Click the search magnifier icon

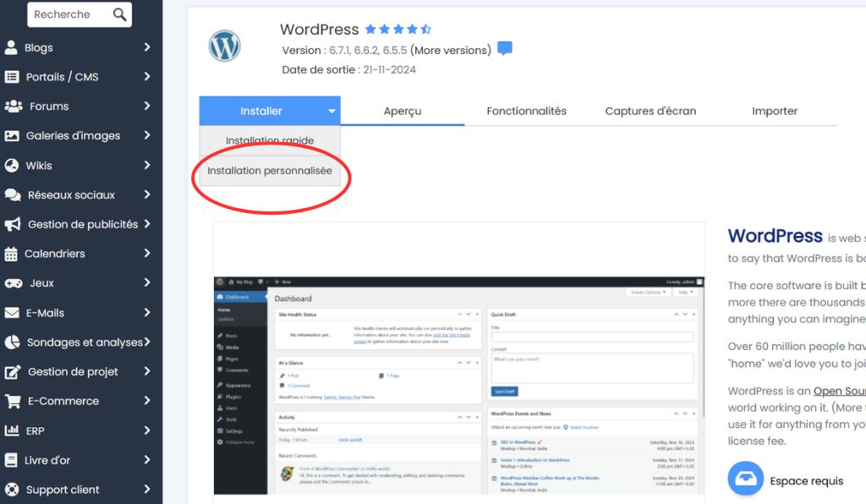[119, 14]
